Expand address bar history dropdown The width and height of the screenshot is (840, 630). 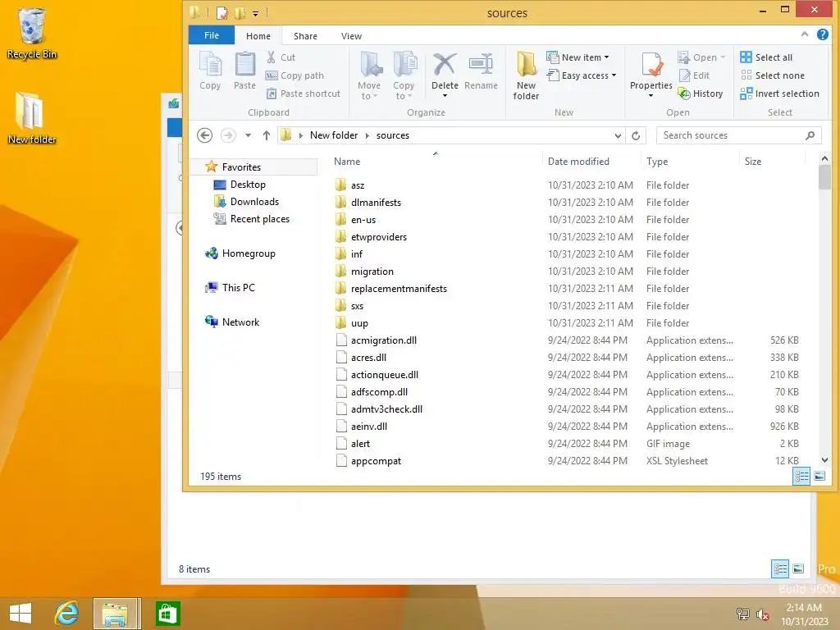pos(618,135)
